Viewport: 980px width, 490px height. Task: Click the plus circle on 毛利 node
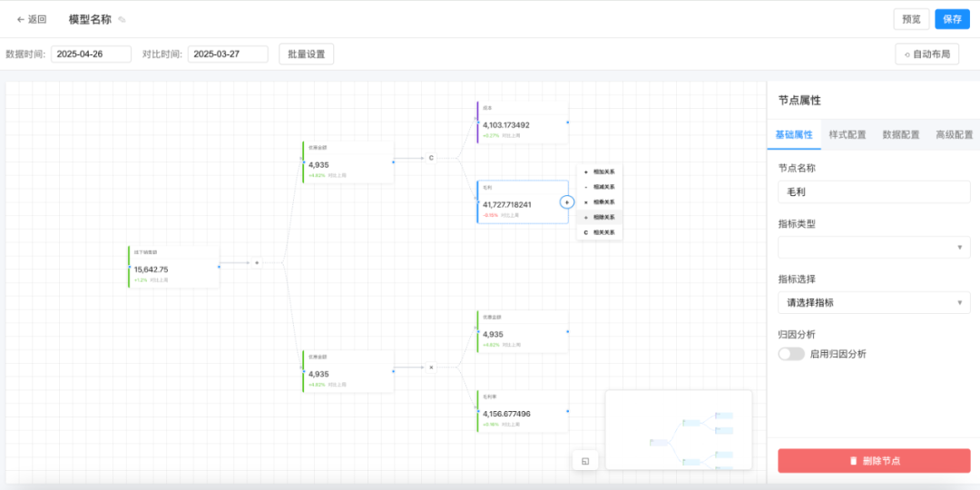pyautogui.click(x=567, y=201)
